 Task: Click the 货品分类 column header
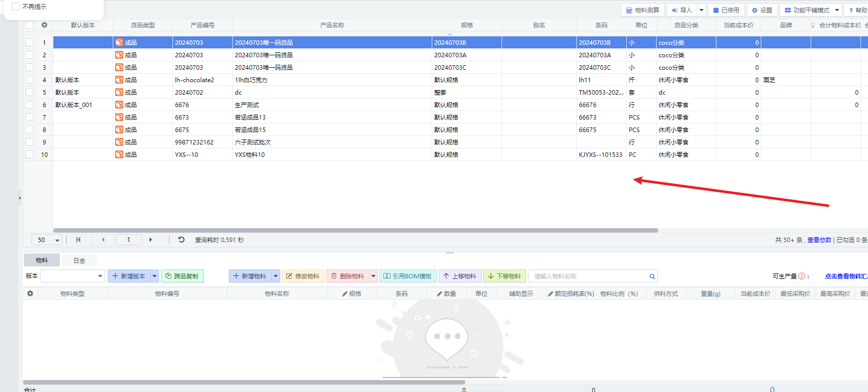(686, 25)
